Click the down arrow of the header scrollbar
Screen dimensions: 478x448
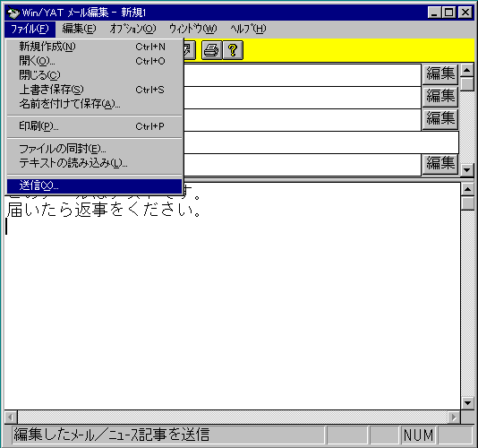click(467, 169)
